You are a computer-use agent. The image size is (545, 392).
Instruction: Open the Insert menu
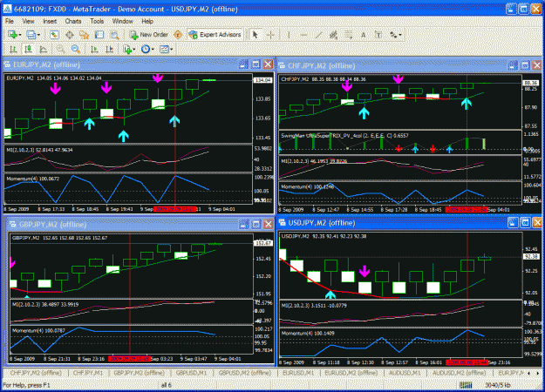click(50, 21)
